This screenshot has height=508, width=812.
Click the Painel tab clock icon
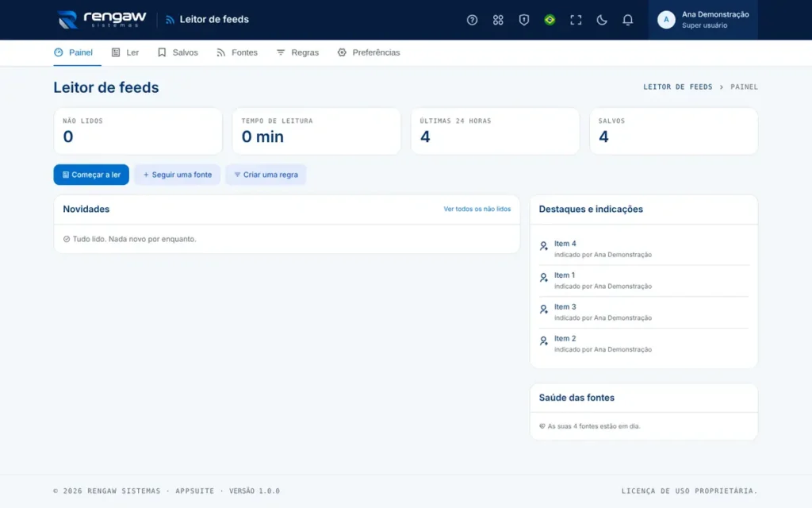pos(59,52)
